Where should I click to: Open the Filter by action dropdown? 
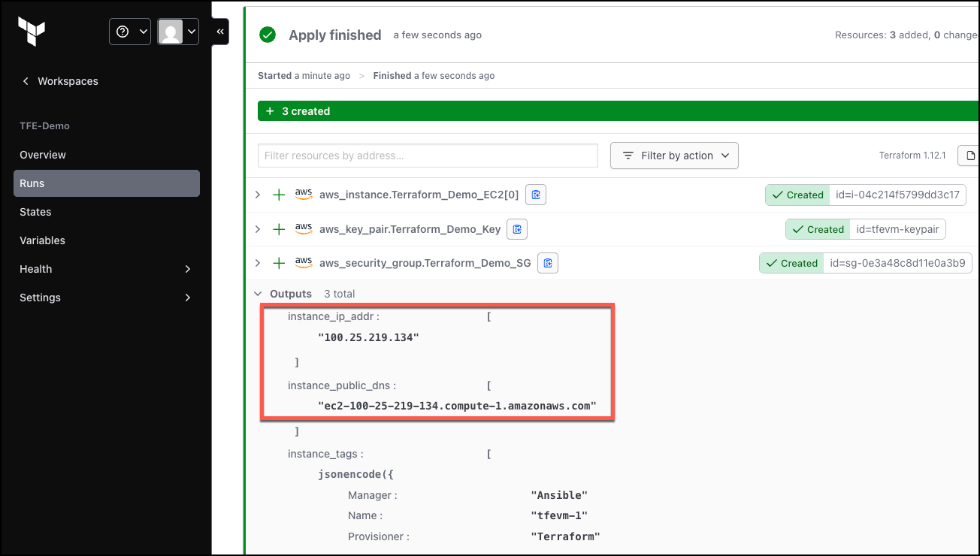(x=674, y=156)
